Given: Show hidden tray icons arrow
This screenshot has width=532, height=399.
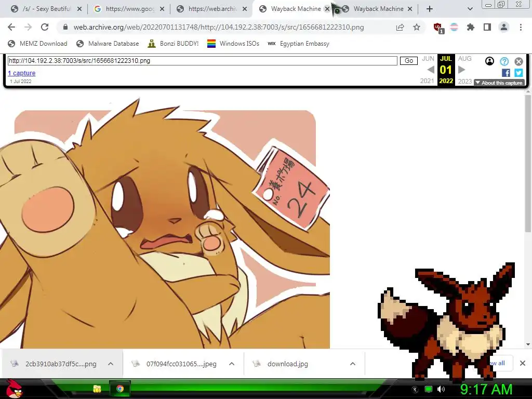Looking at the screenshot, I should pyautogui.click(x=415, y=390).
